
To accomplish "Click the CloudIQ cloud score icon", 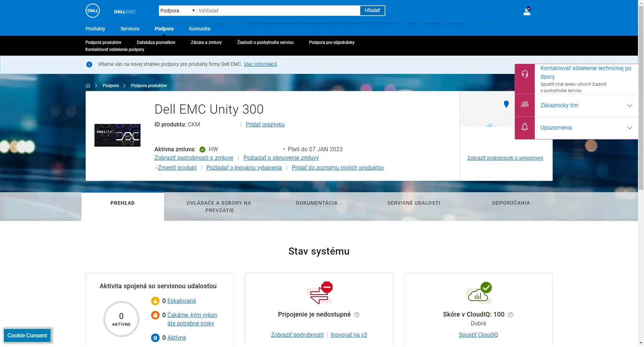I will tap(479, 293).
